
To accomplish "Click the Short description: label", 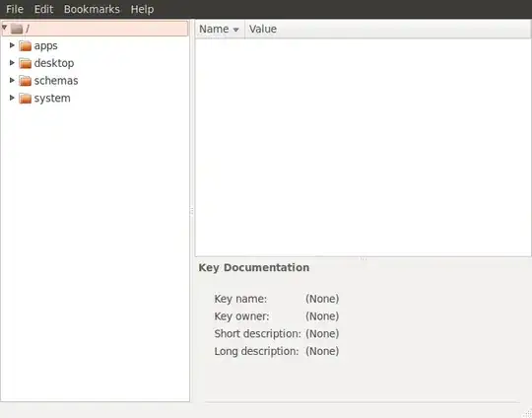I will pyautogui.click(x=257, y=334).
